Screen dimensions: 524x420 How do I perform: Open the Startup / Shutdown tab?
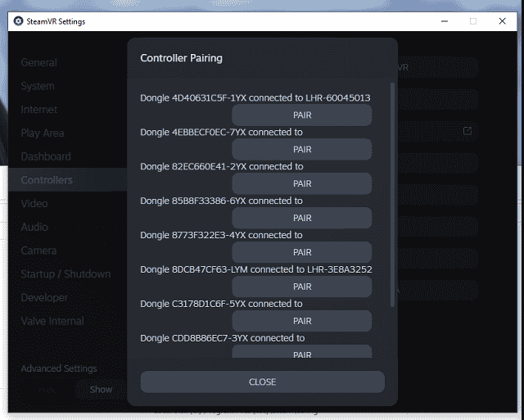click(65, 274)
